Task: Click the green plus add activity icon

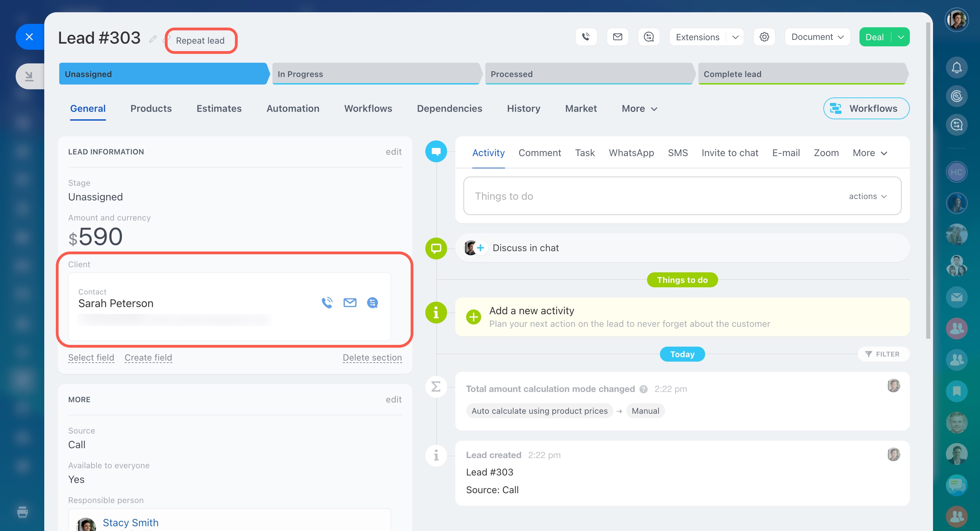Action: [x=474, y=316]
